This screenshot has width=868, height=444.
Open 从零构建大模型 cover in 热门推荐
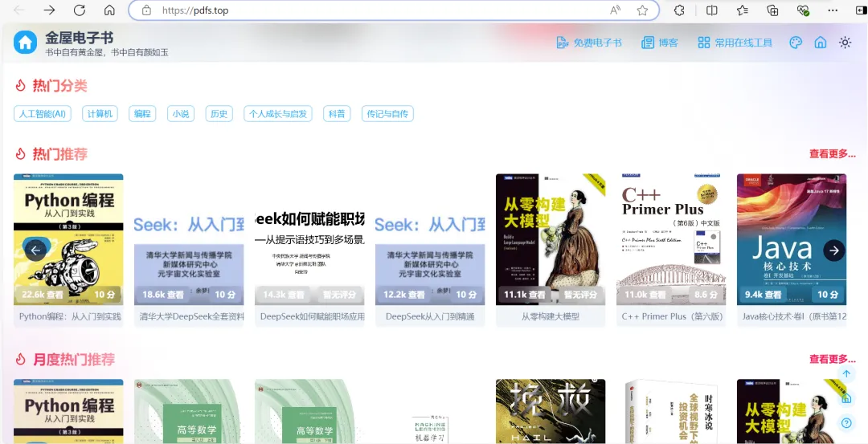pyautogui.click(x=551, y=239)
